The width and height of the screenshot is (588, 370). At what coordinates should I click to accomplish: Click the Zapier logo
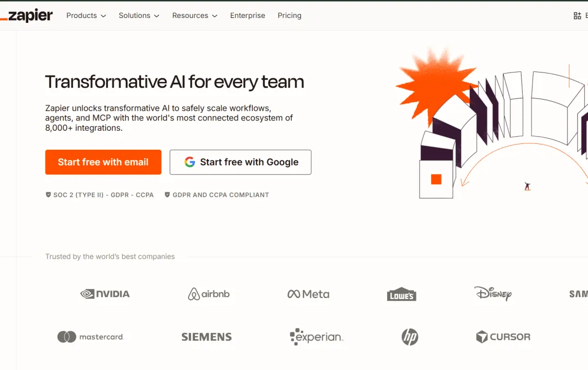pos(26,15)
